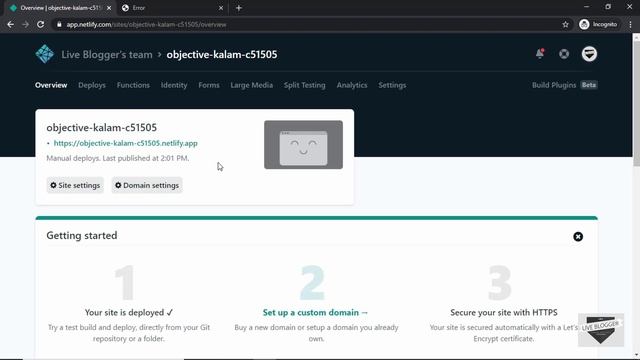Click the Site settings button
The height and width of the screenshot is (360, 640).
coord(75,185)
